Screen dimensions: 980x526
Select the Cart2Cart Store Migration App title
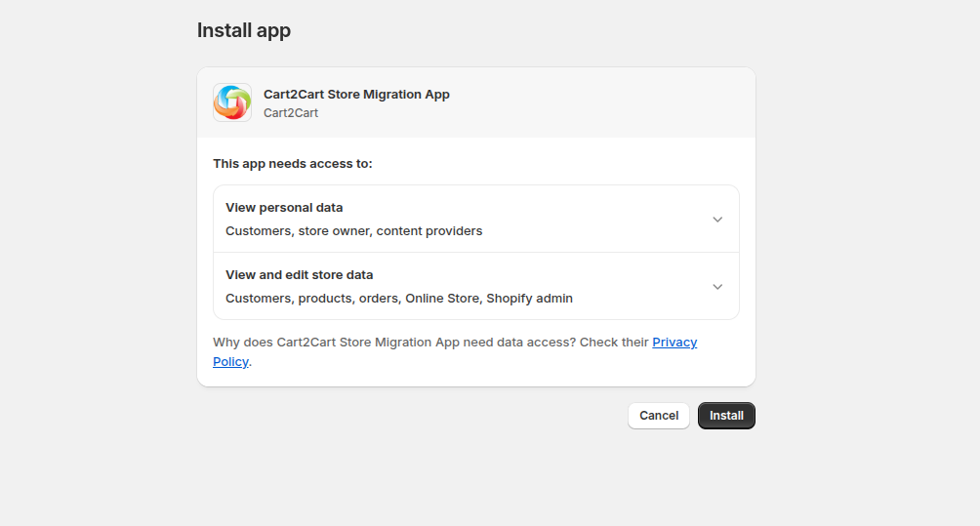point(356,95)
